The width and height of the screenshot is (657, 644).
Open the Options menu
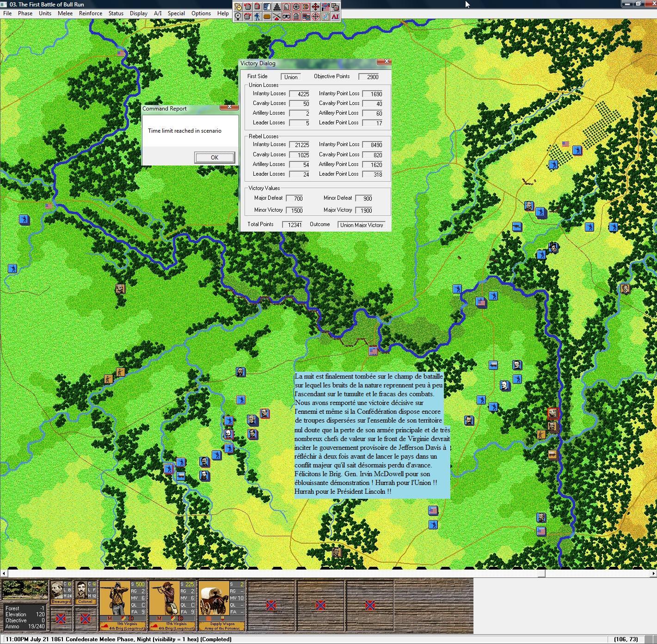201,13
